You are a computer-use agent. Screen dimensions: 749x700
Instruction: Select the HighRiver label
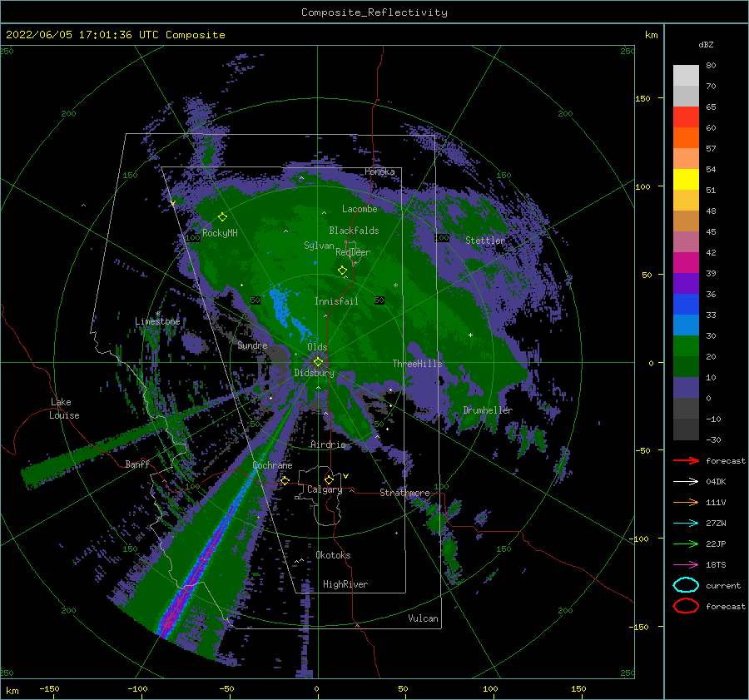coord(345,584)
